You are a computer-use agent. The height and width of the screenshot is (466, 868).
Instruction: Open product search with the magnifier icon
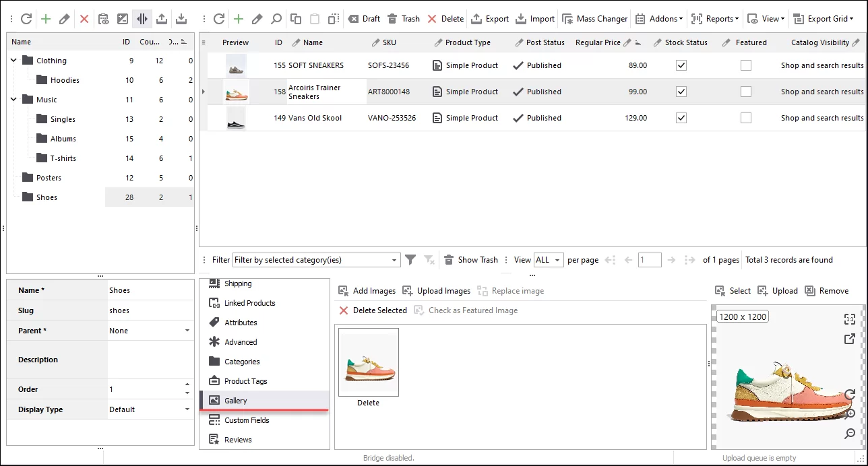pos(276,19)
